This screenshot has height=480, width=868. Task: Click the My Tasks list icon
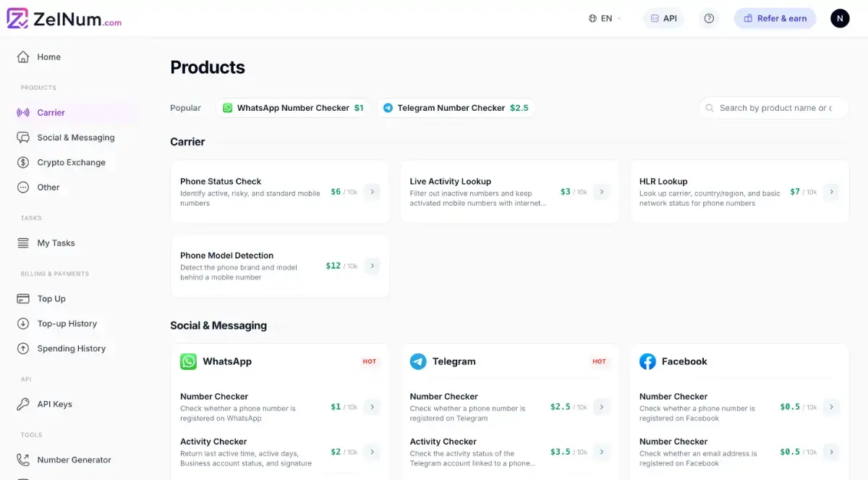coord(23,243)
